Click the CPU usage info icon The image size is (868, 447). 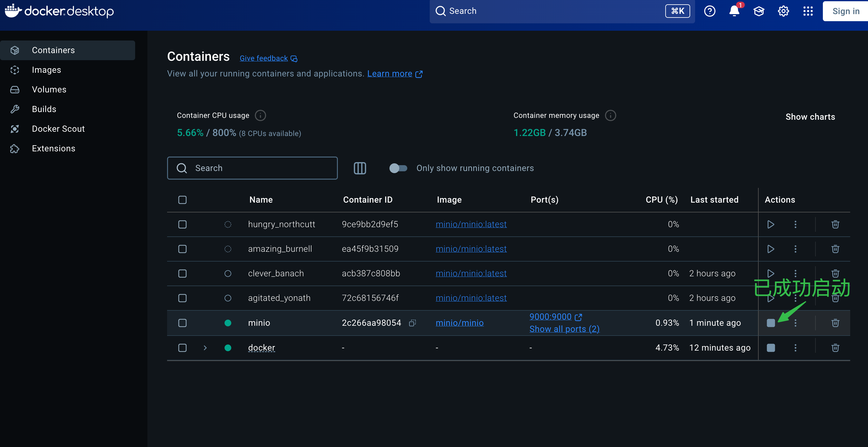pos(260,115)
